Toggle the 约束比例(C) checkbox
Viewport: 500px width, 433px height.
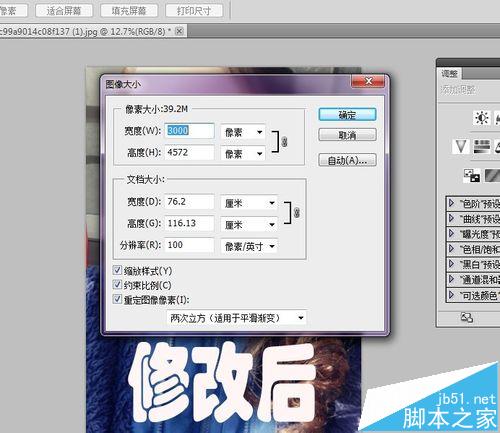point(117,284)
